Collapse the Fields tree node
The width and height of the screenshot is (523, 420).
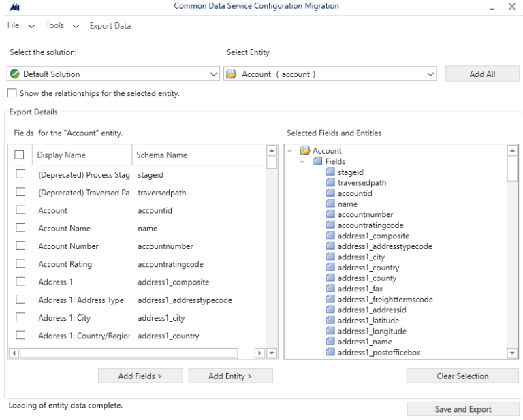click(302, 162)
